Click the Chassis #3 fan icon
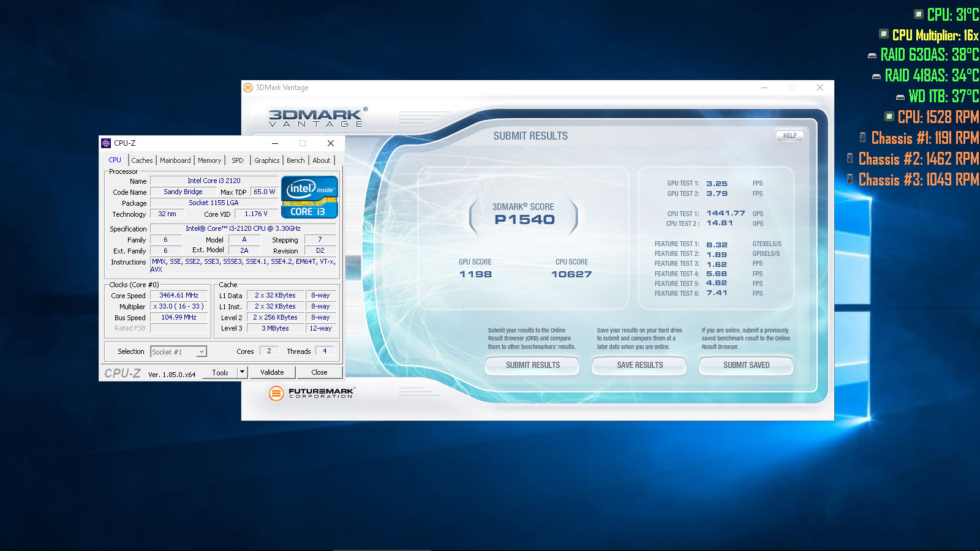Screen dimensions: 980x551 coord(850,179)
